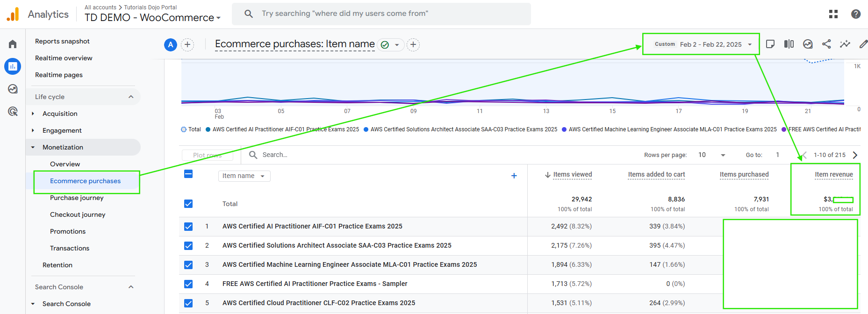Open Realtime overview

(x=64, y=58)
